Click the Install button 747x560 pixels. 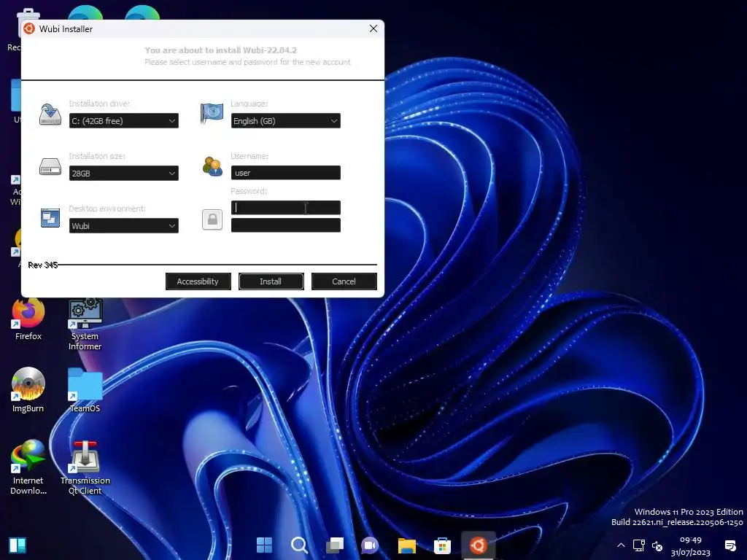coord(271,281)
